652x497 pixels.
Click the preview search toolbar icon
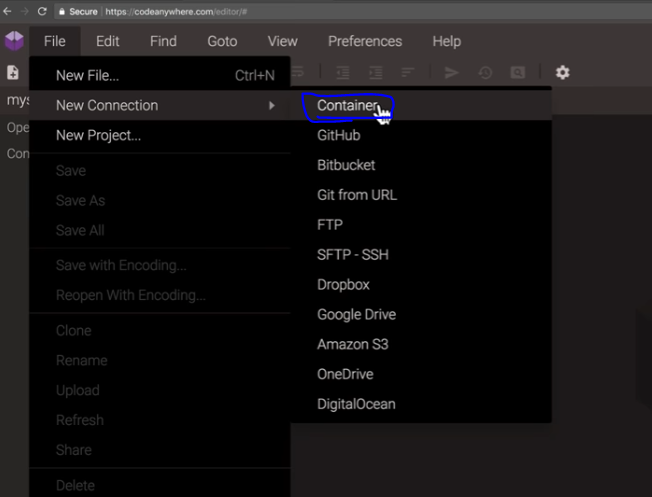518,73
